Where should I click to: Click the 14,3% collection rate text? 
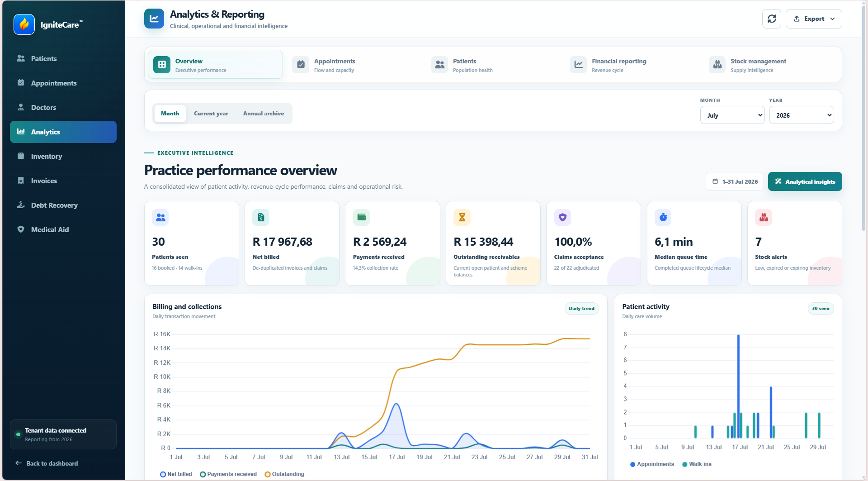point(375,268)
